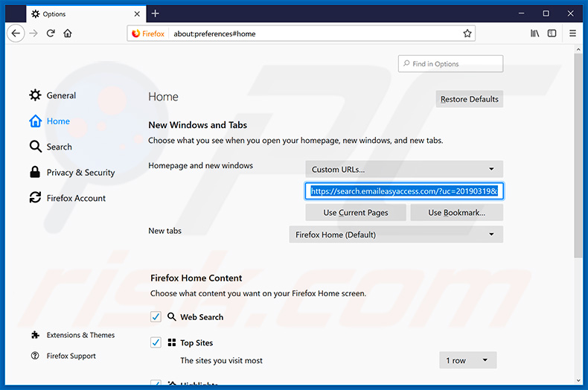Click the Web Search magnifier icon

tap(171, 316)
